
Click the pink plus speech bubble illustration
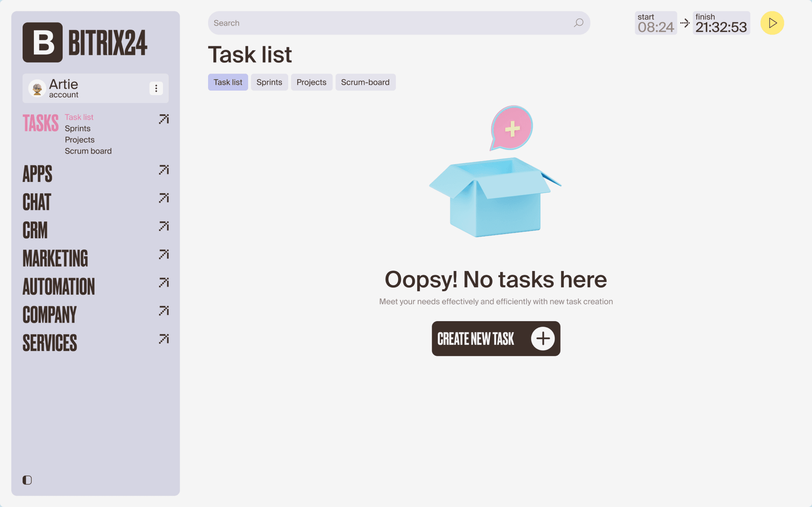511,128
